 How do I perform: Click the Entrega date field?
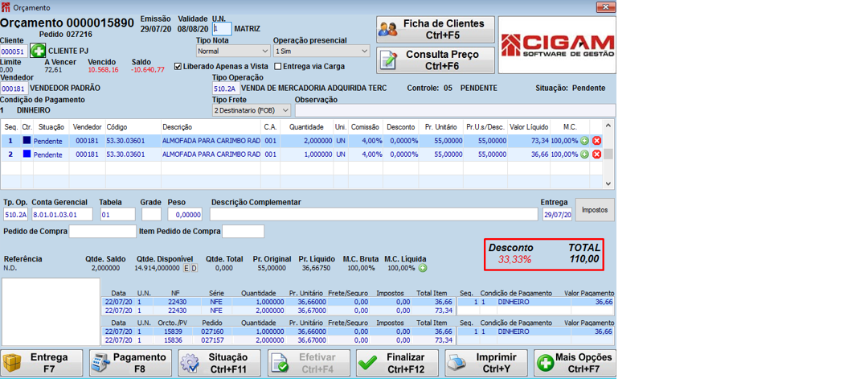click(558, 214)
